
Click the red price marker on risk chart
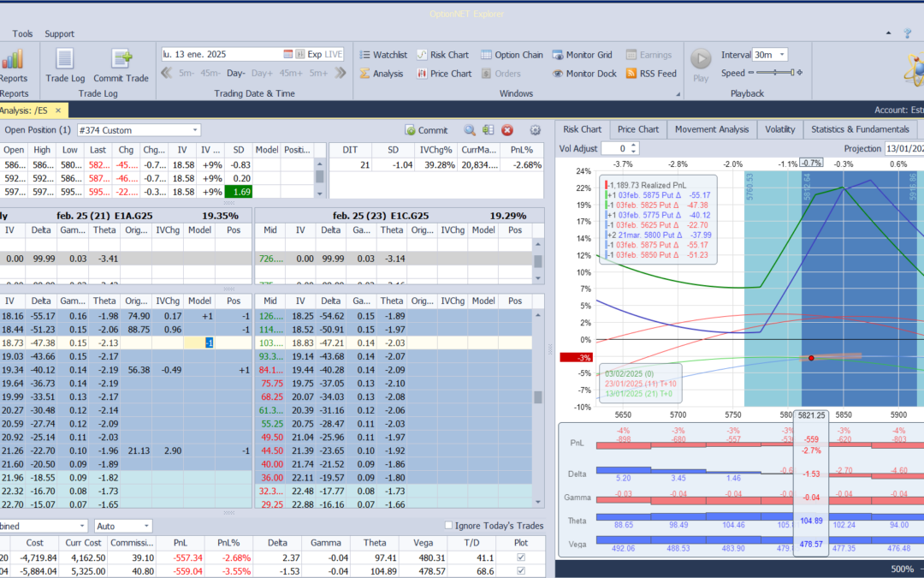(x=811, y=358)
